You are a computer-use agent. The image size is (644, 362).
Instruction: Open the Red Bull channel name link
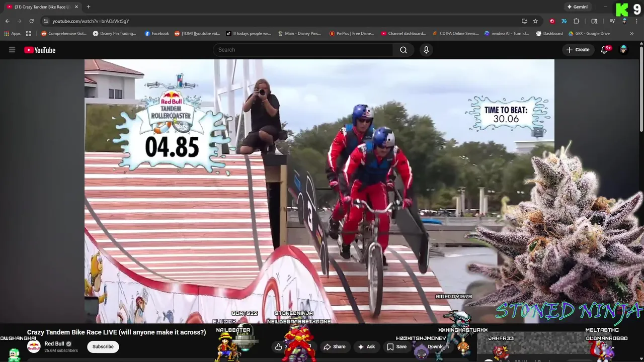pyautogui.click(x=54, y=344)
